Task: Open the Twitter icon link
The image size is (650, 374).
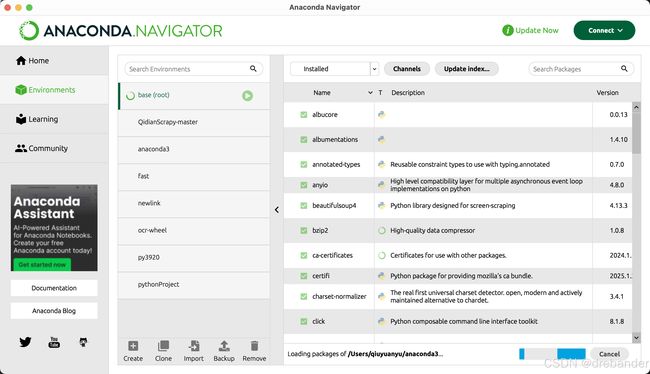Action: tap(25, 342)
